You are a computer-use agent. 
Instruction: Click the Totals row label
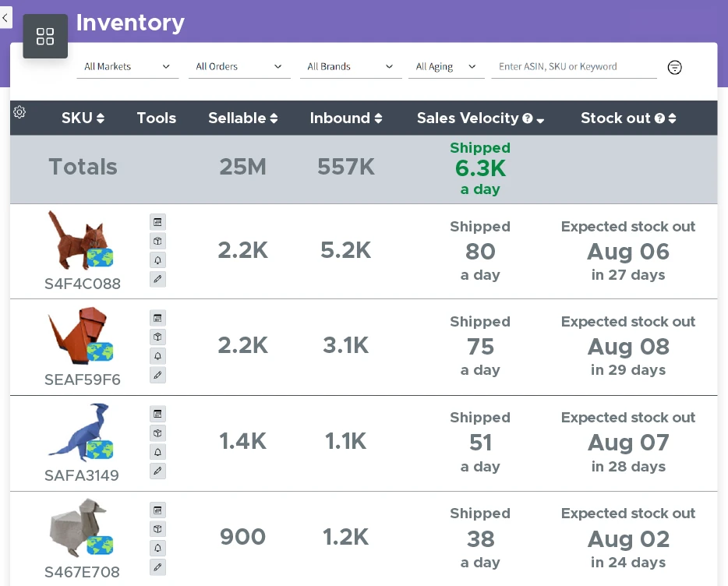point(83,167)
